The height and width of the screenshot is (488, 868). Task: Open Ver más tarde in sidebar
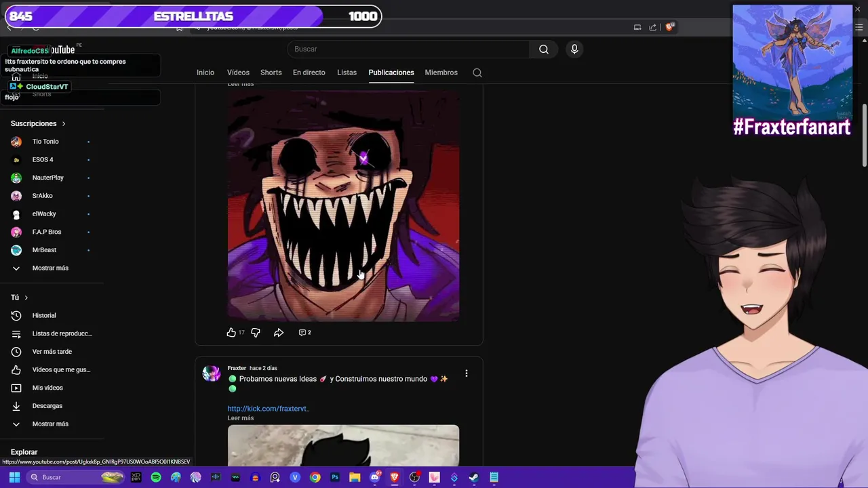tap(52, 352)
